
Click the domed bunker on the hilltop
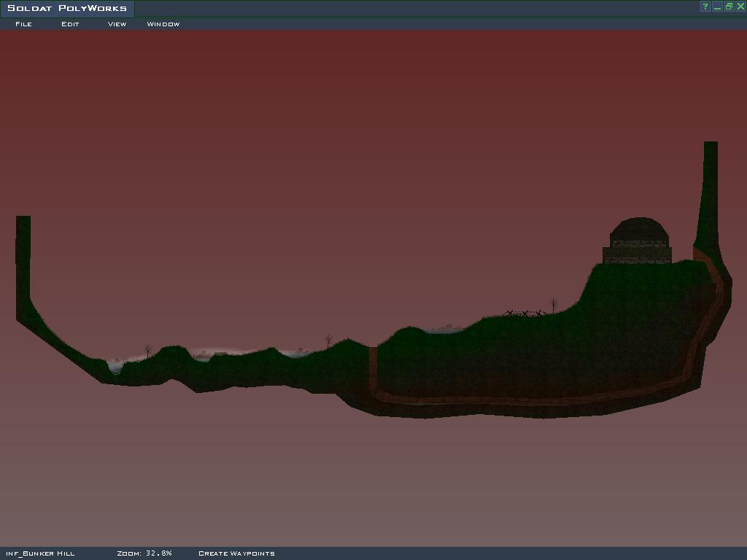[x=638, y=230]
